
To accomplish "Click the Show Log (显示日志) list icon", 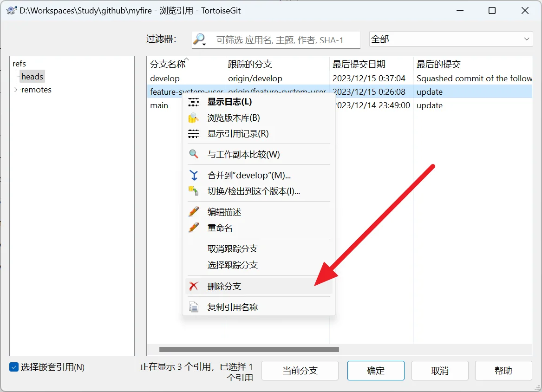I will 194,102.
